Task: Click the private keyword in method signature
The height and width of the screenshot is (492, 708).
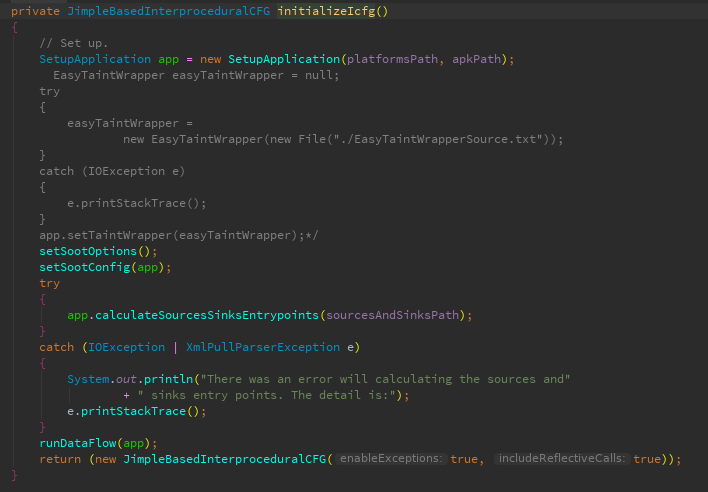Action: [x=36, y=11]
